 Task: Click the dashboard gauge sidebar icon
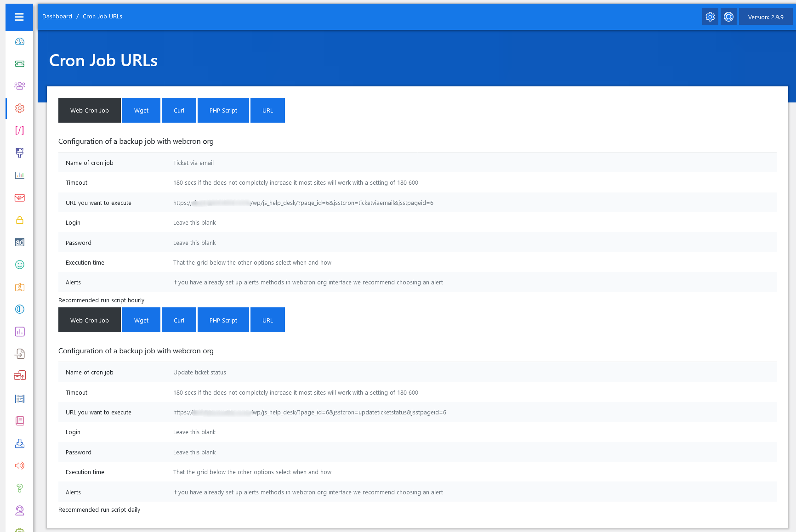click(x=19, y=42)
